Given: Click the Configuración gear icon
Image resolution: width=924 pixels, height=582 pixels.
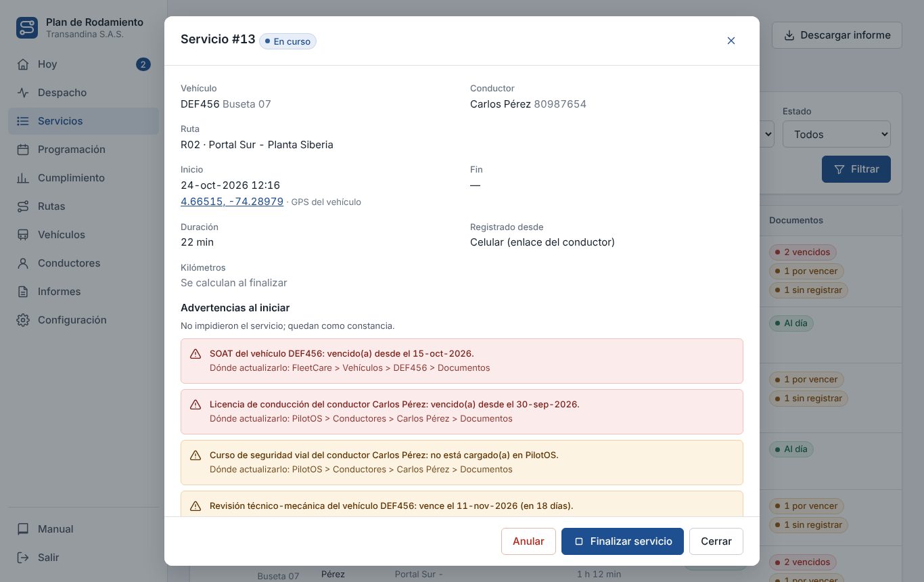Looking at the screenshot, I should pos(23,320).
